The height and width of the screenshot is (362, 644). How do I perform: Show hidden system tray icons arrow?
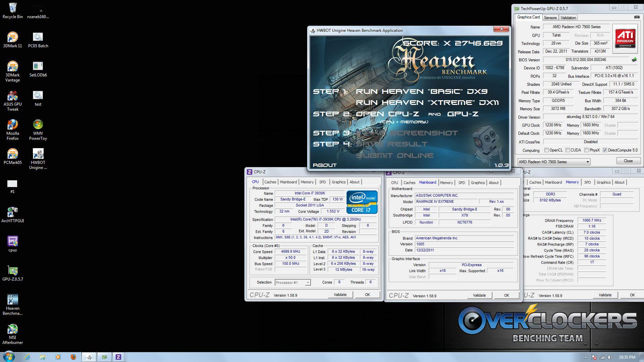click(586, 357)
